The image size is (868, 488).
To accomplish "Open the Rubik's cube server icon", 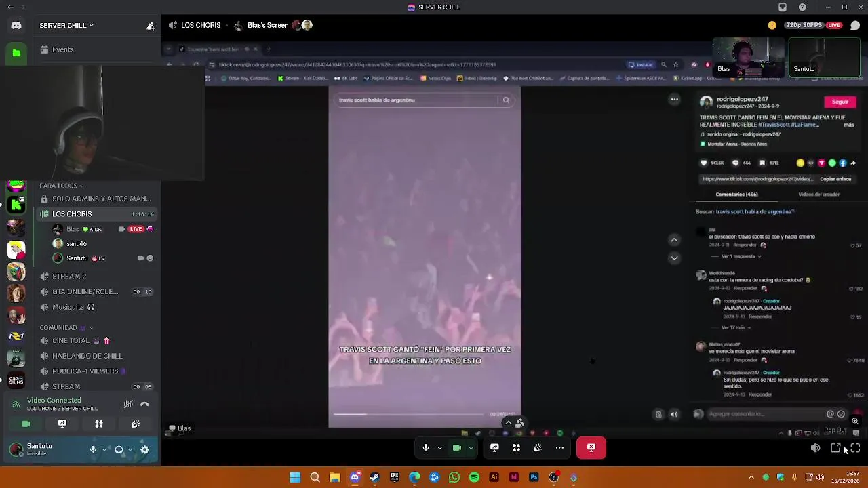I will 16,271.
